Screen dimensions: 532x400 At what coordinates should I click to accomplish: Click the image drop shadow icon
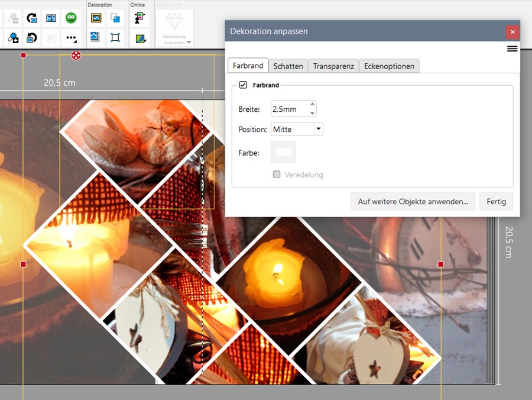(96, 37)
